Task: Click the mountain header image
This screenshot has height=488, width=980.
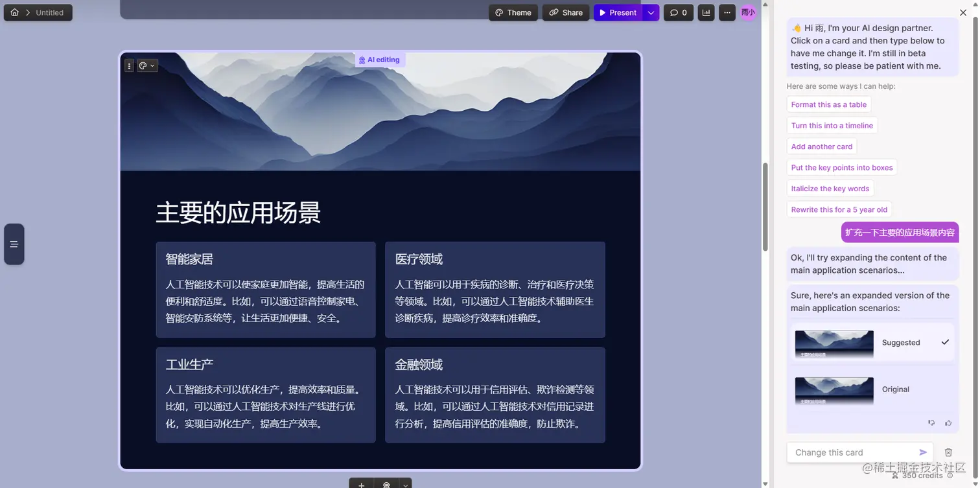Action: point(380,111)
